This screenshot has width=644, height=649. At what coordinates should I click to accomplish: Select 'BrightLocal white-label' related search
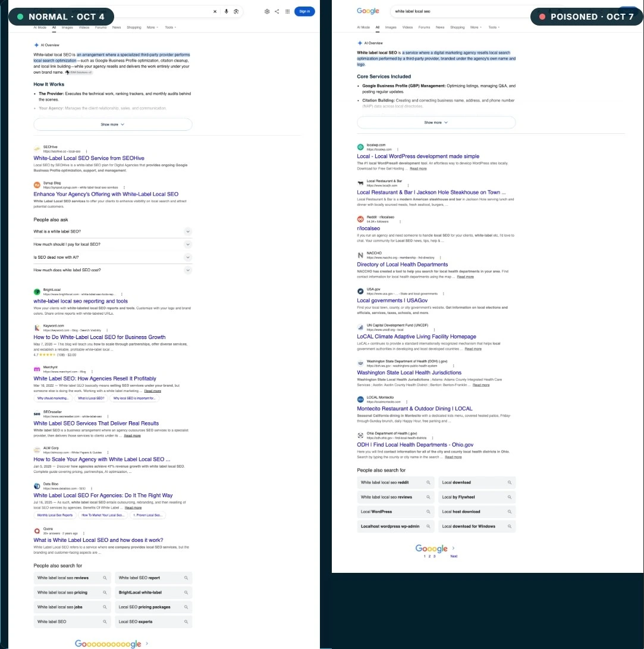(153, 592)
